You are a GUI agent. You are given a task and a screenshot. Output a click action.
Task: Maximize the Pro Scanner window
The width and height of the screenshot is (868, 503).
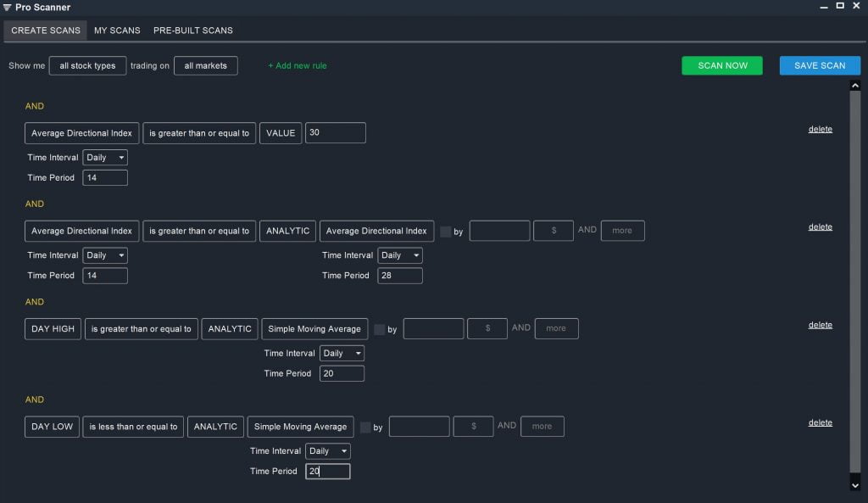pyautogui.click(x=840, y=6)
